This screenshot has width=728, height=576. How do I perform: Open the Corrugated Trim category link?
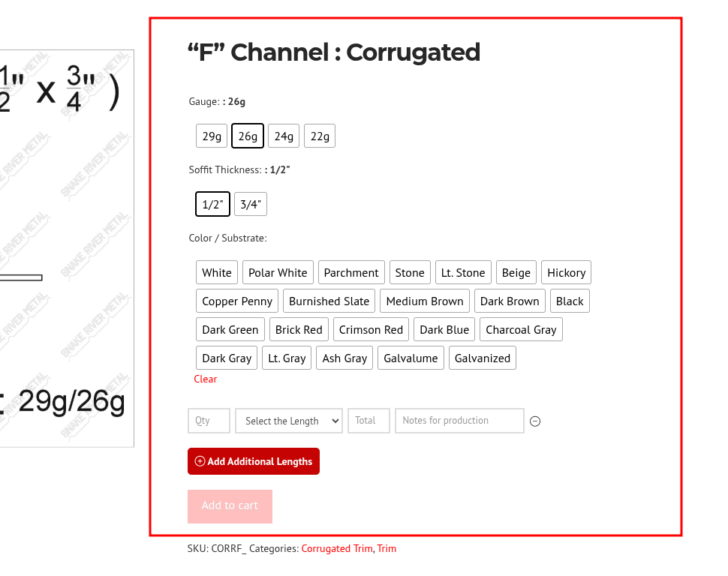click(x=337, y=548)
